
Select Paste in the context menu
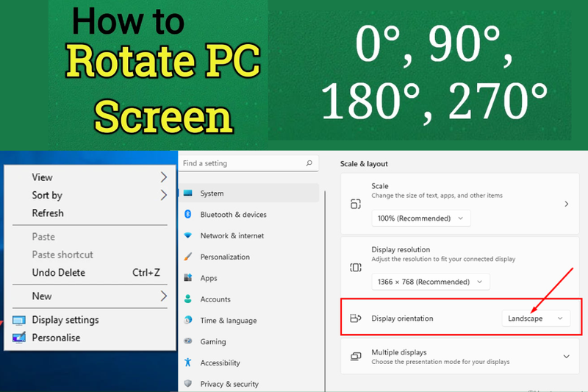90,237
